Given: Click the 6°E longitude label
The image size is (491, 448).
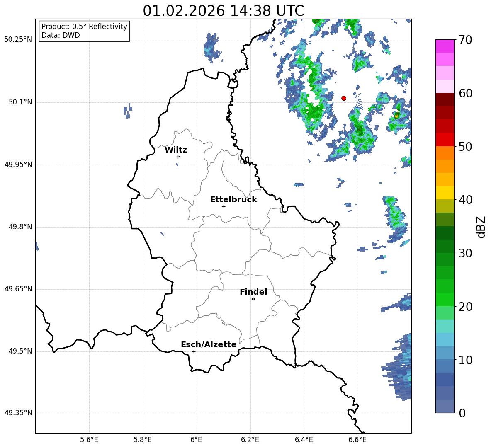Looking at the screenshot, I should [x=196, y=440].
